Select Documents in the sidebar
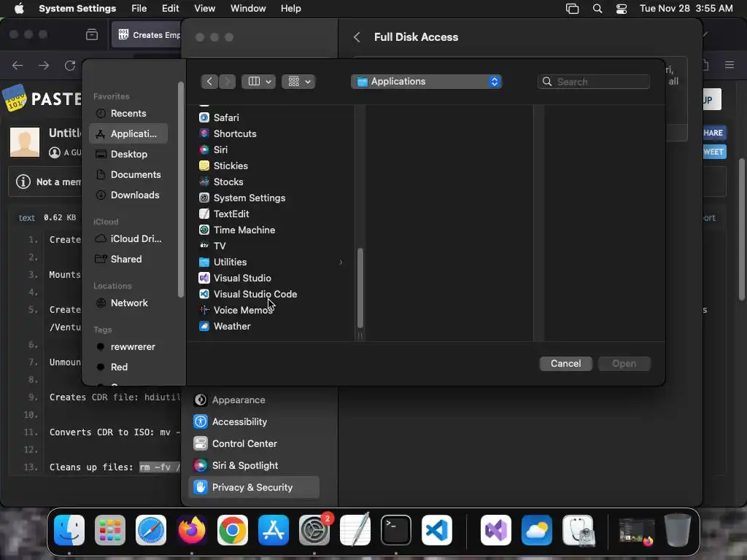The width and height of the screenshot is (747, 560). pos(128,175)
